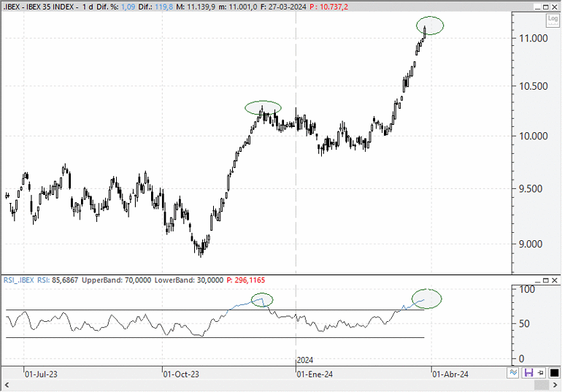This screenshot has width=562, height=392.
Task: Click the '1 d' timeframe label
Action: click(88, 7)
